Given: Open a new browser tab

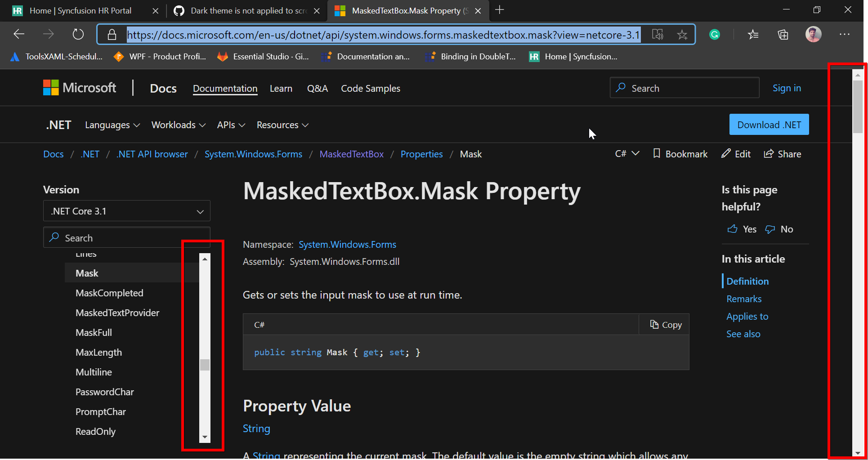Looking at the screenshot, I should tap(499, 10).
